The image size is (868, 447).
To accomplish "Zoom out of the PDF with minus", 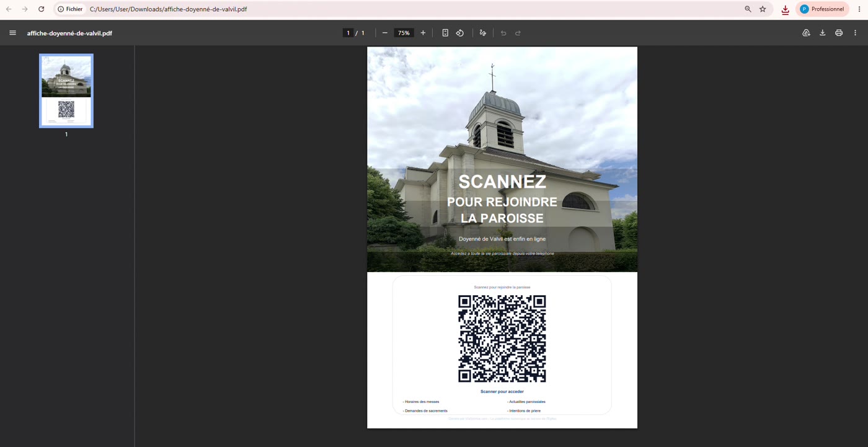I will pos(385,33).
